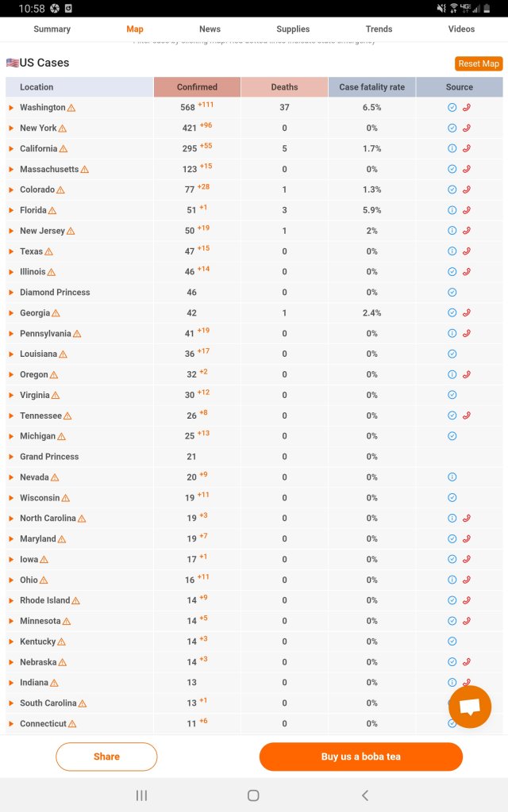Viewport: 508px width, 812px height.
Task: Click the Diamond Princess source check icon
Action: [x=452, y=292]
